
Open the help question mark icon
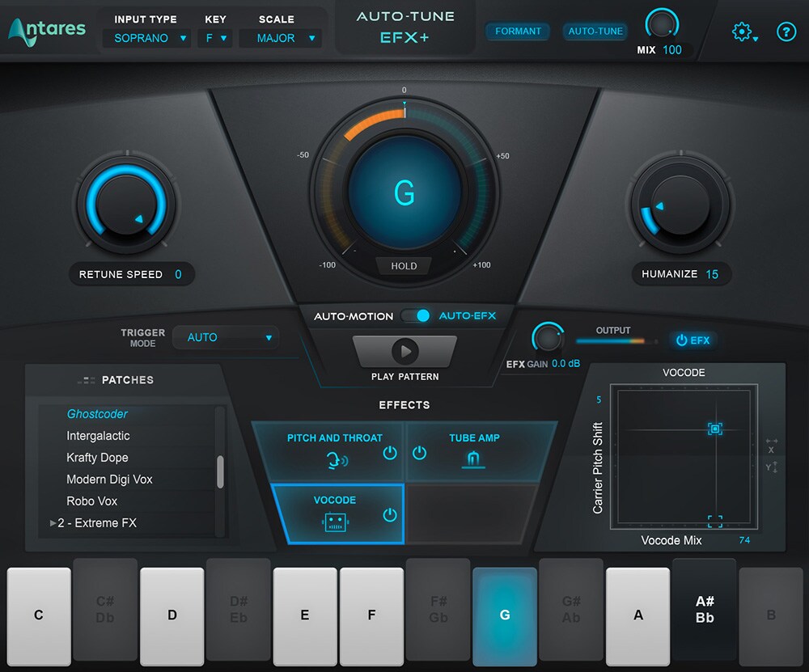(786, 32)
